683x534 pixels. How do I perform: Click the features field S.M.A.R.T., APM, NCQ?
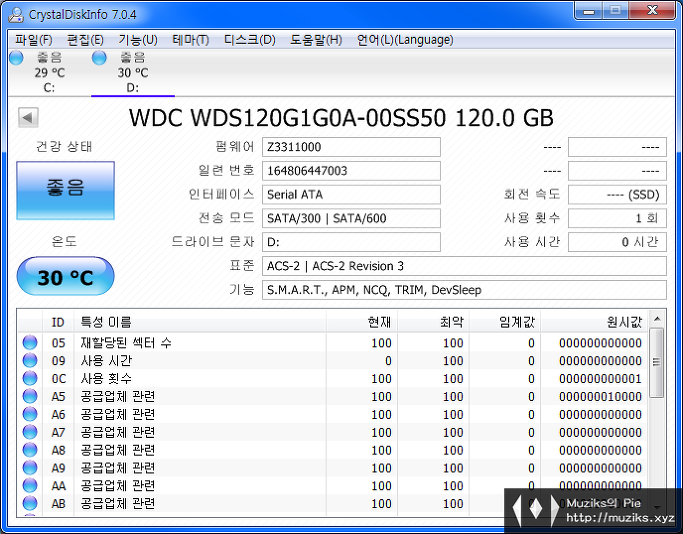click(x=464, y=290)
